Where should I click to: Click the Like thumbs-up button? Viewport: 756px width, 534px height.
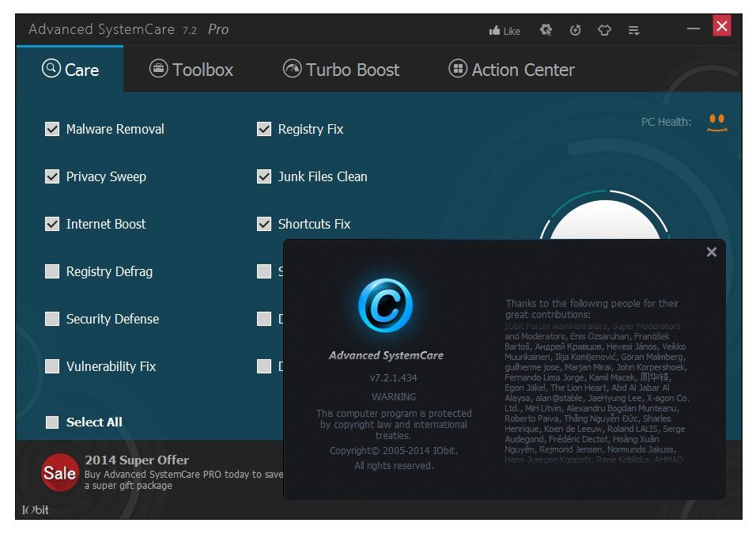point(505,31)
